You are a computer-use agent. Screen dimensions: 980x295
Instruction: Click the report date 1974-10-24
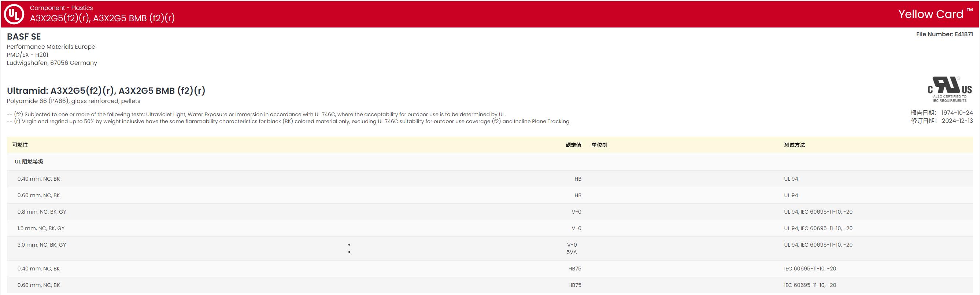tap(957, 113)
